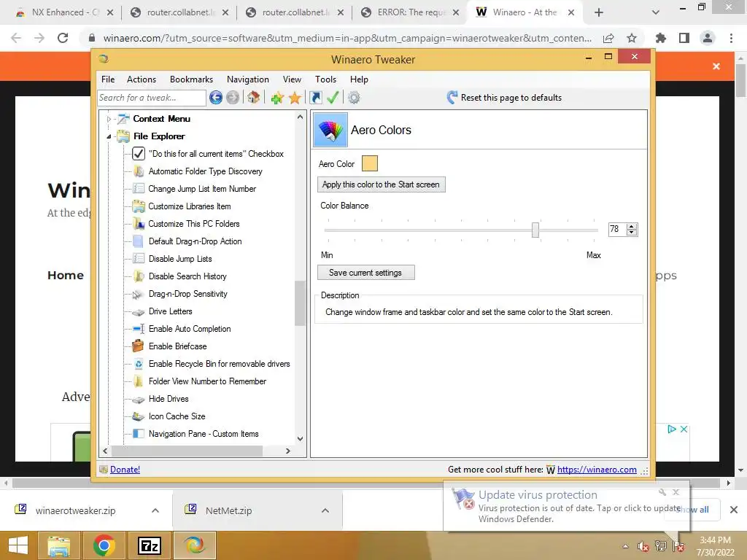Expand the Context Menu tree node
747x560 pixels.
pos(109,119)
